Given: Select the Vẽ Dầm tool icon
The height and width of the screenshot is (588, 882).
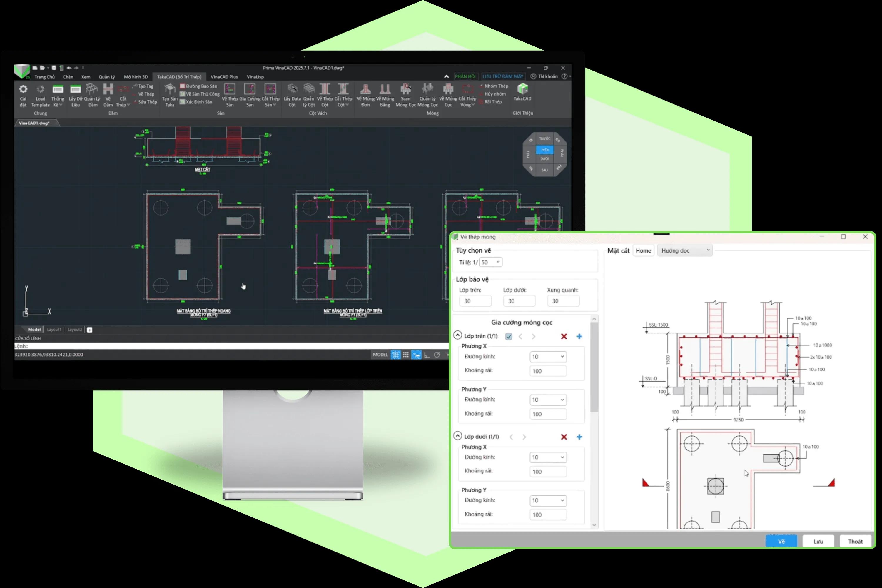Looking at the screenshot, I should click(x=108, y=89).
